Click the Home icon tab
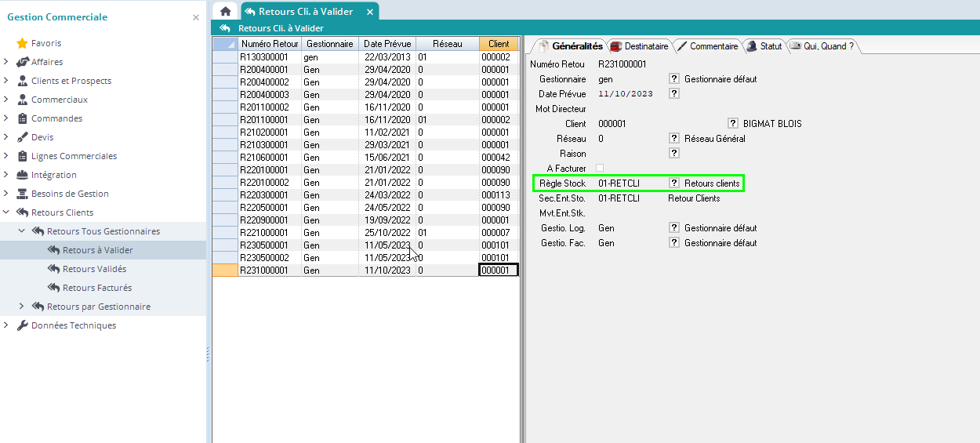The width and height of the screenshot is (980, 443). pos(226,12)
